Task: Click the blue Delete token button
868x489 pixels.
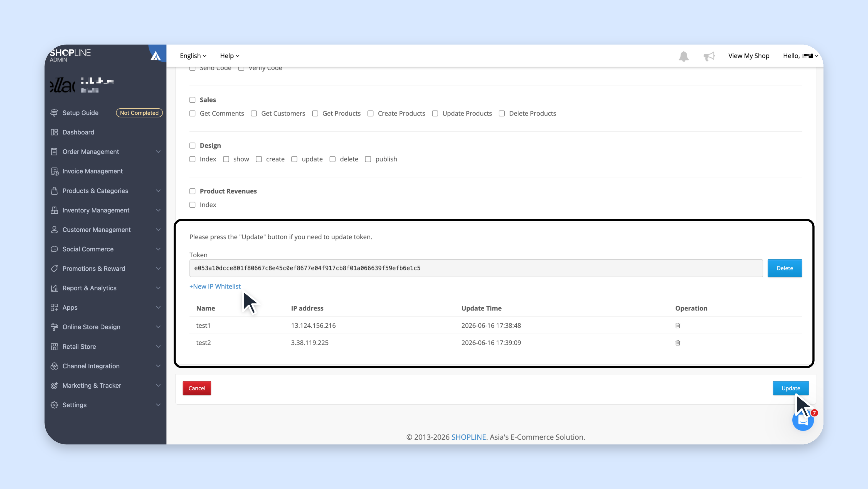Action: (x=785, y=268)
